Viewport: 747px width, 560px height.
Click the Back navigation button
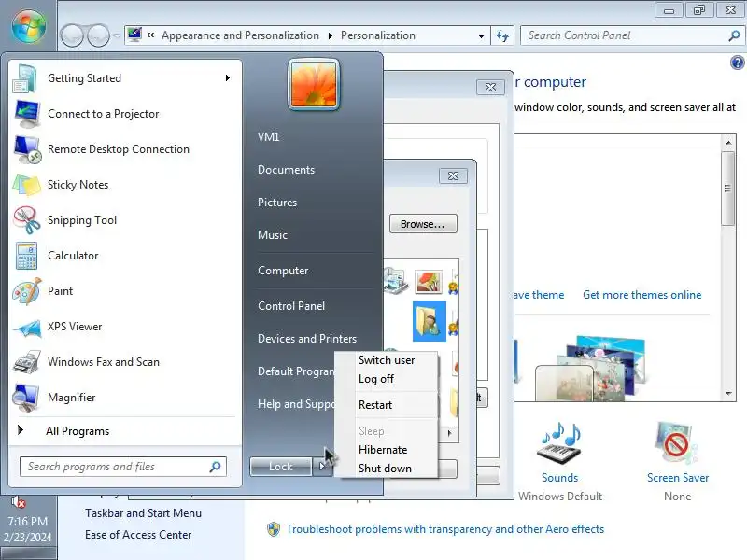[x=73, y=35]
